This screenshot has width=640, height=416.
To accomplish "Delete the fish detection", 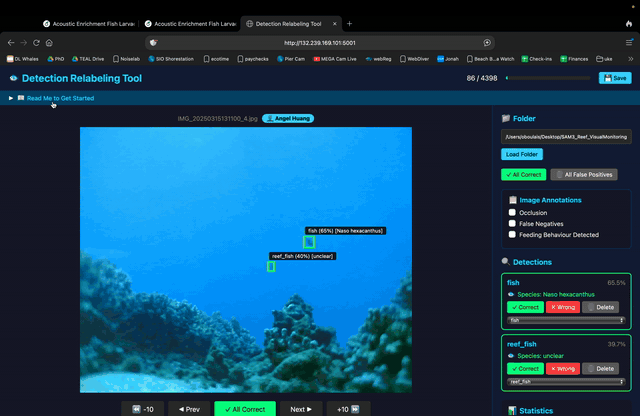I will click(x=600, y=307).
